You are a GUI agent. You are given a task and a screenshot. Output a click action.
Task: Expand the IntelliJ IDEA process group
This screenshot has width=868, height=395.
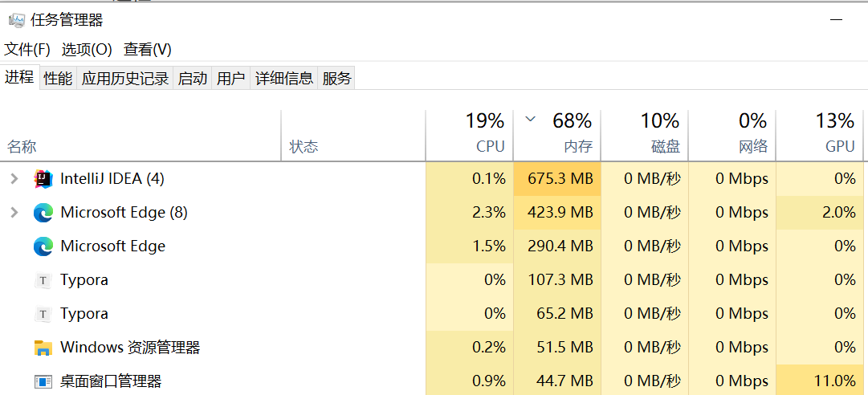click(x=15, y=178)
